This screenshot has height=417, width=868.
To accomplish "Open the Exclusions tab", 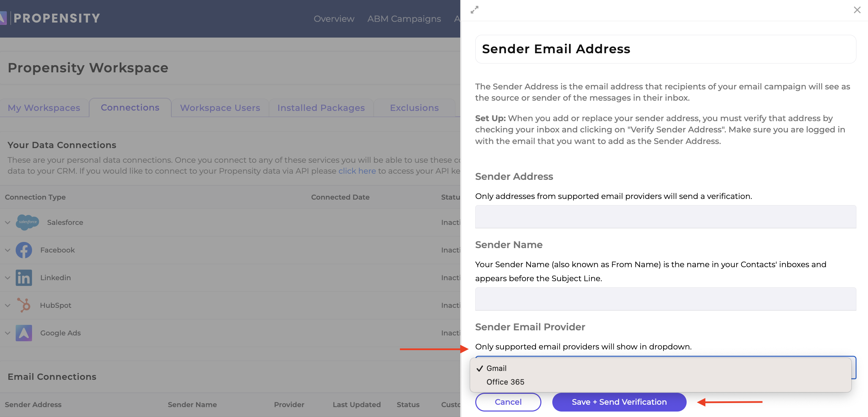I will pyautogui.click(x=414, y=108).
